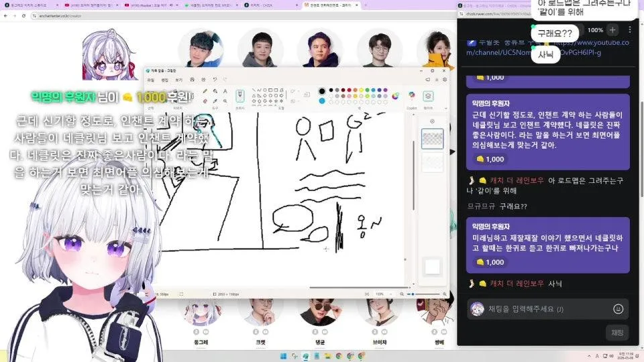
Task: Choose the yellow color swatch in palette
Action: (x=362, y=90)
